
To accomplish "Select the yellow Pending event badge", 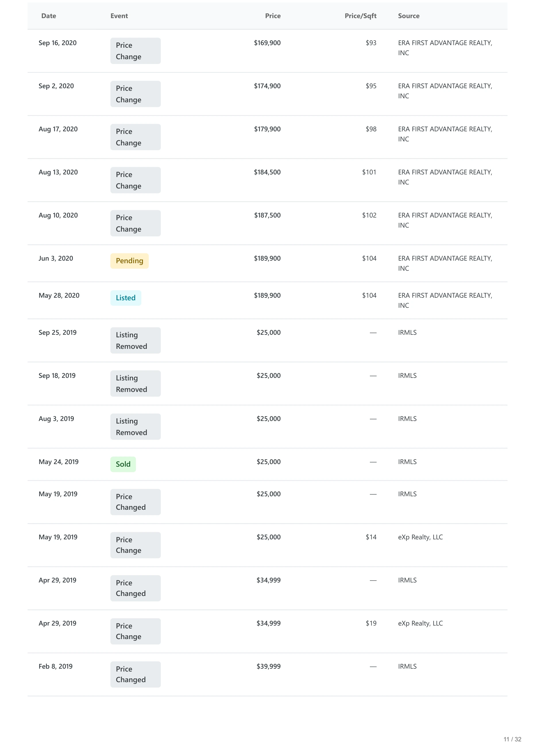I will point(130,261).
